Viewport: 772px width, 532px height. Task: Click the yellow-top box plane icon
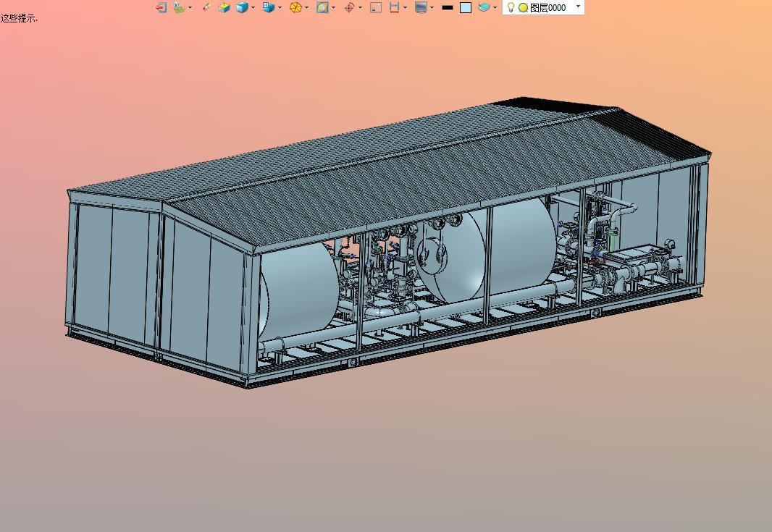pyautogui.click(x=224, y=7)
